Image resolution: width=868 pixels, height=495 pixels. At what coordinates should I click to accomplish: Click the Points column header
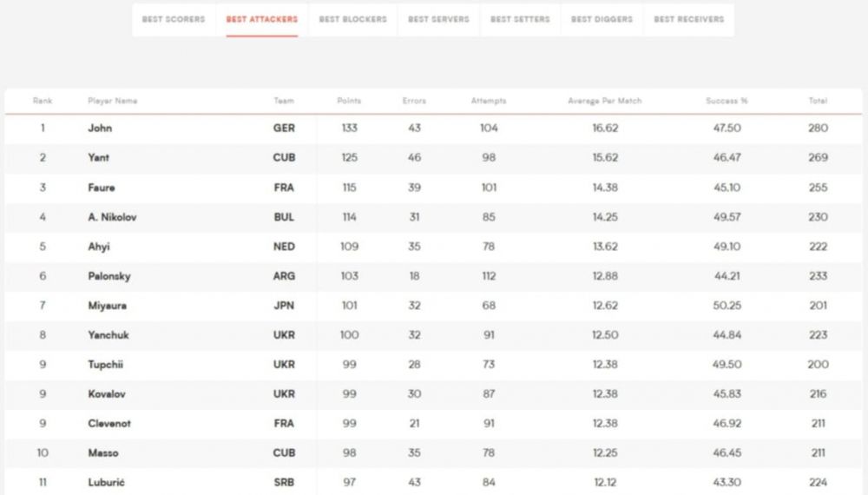(x=349, y=101)
